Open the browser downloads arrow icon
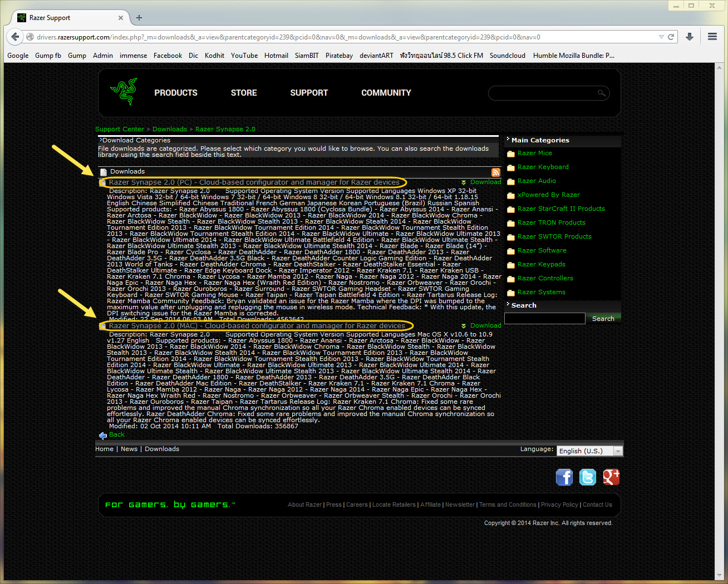The image size is (728, 584). (689, 37)
